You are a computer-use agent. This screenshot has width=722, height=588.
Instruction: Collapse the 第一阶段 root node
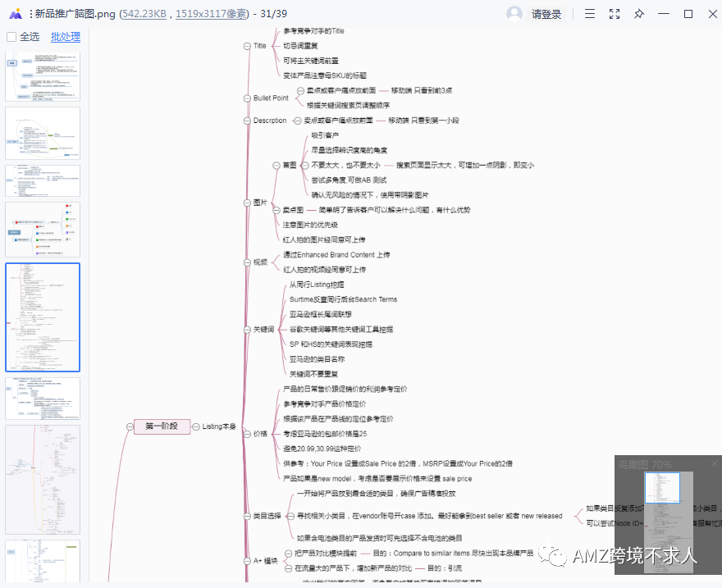[129, 426]
